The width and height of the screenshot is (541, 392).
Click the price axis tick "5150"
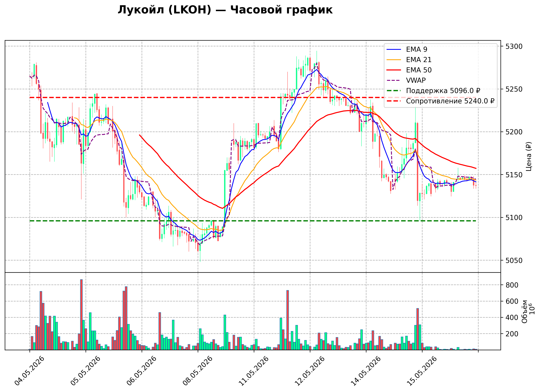(x=514, y=175)
